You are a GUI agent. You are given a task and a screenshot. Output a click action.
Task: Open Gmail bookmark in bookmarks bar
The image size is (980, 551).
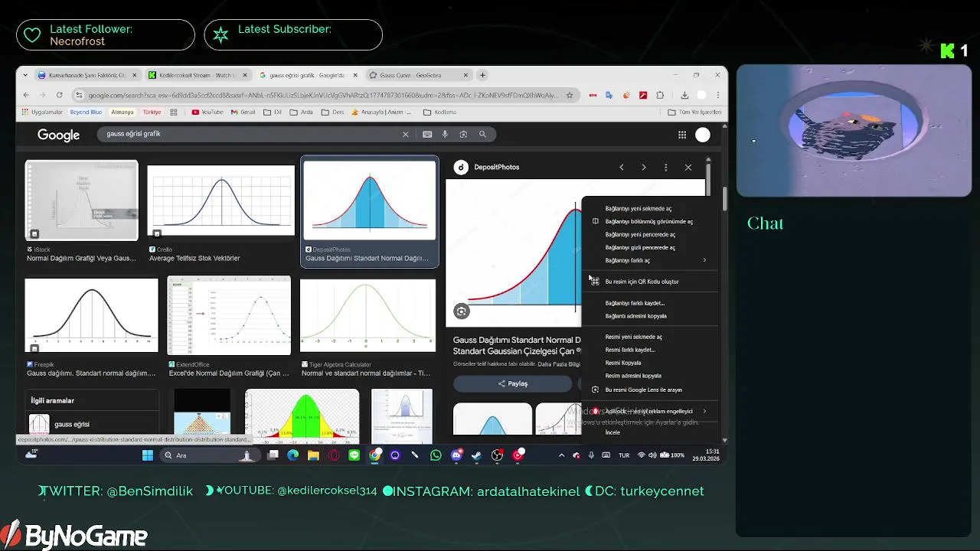[x=243, y=112]
